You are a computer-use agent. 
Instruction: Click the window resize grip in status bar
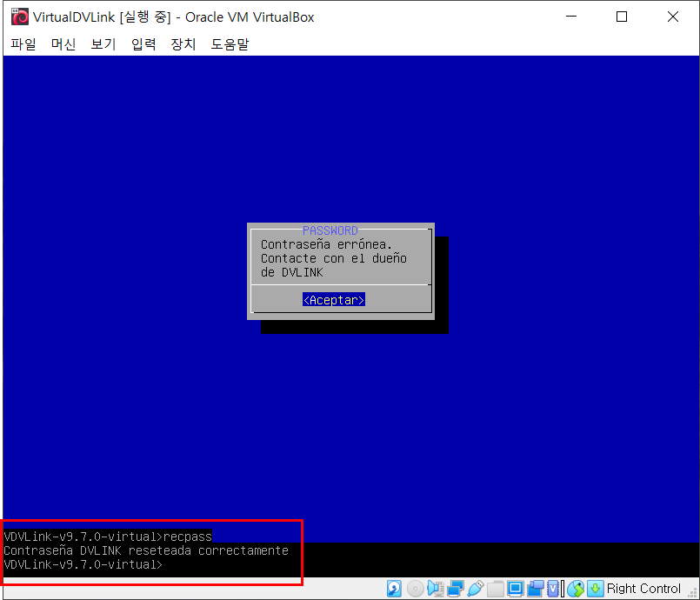(691, 592)
